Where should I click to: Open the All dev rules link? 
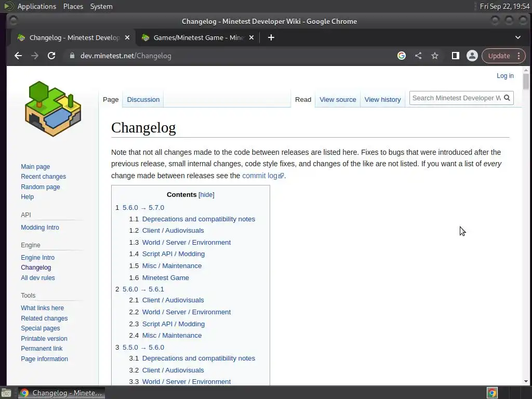pyautogui.click(x=37, y=277)
